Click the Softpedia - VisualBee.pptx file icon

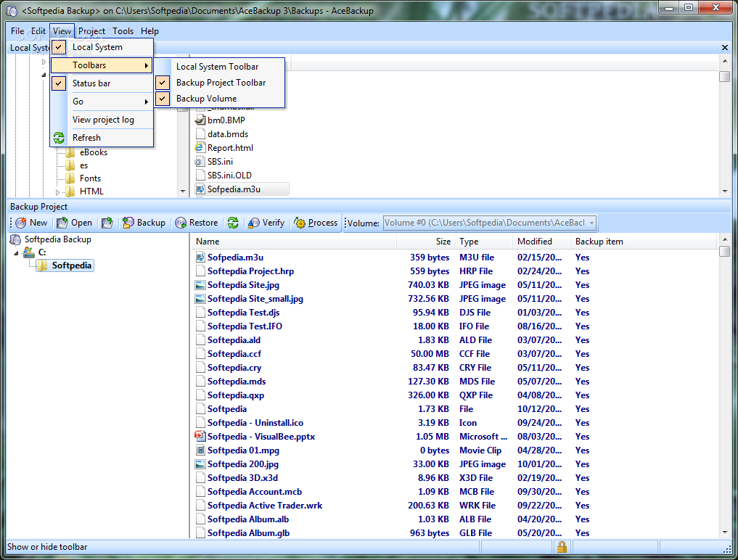[x=200, y=436]
